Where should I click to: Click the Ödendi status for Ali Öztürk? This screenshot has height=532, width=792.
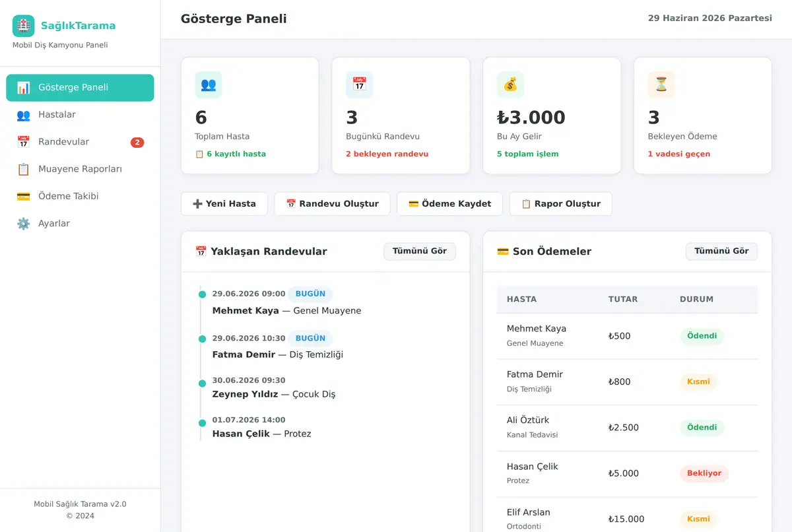702,428
